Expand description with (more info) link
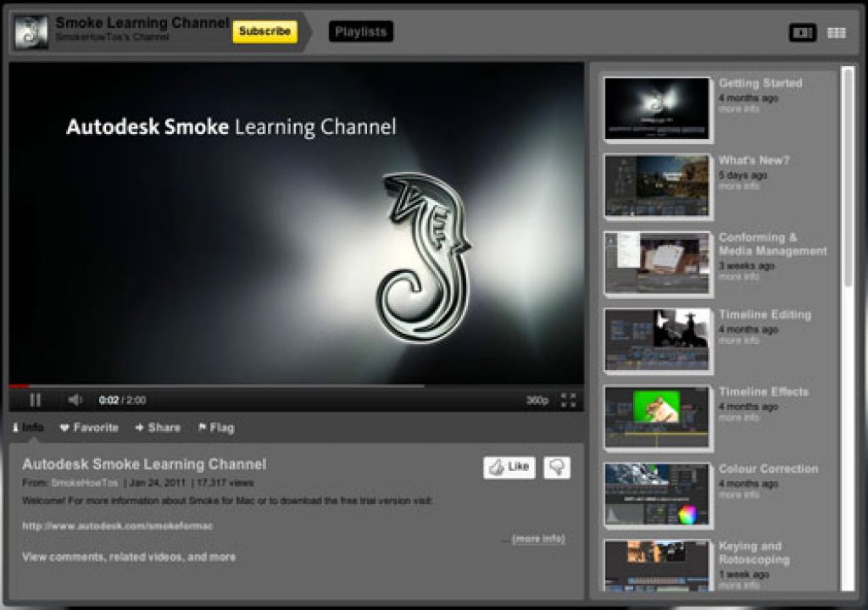This screenshot has height=610, width=868. click(538, 539)
